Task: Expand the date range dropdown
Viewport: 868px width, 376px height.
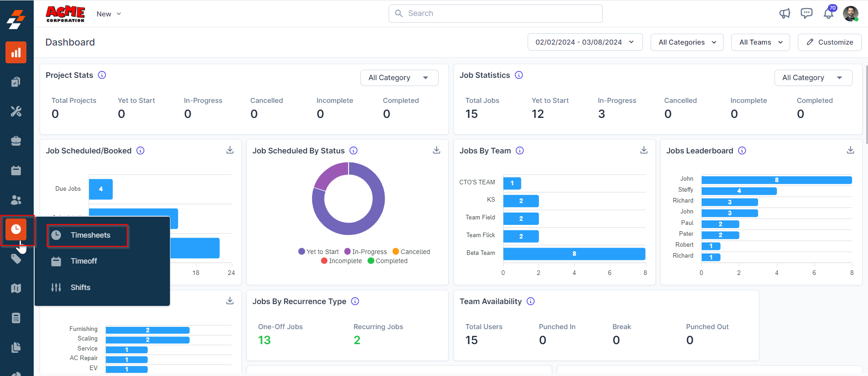Action: (x=585, y=42)
